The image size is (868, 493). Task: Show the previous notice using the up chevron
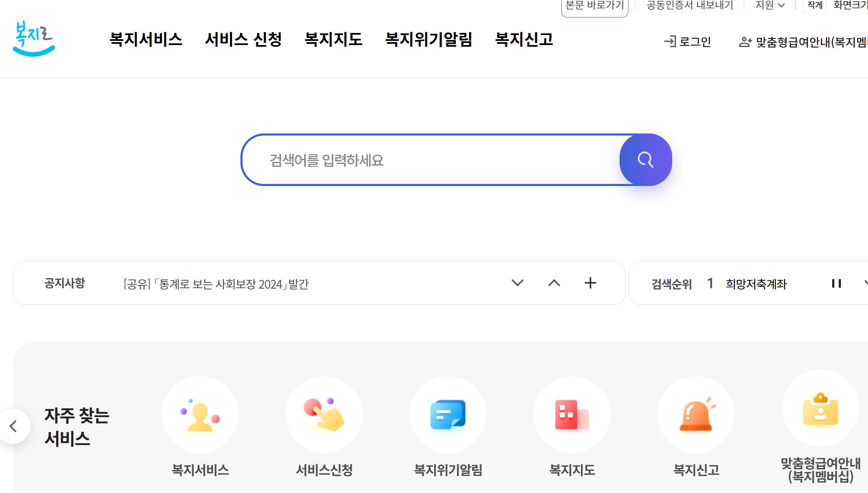coord(554,283)
